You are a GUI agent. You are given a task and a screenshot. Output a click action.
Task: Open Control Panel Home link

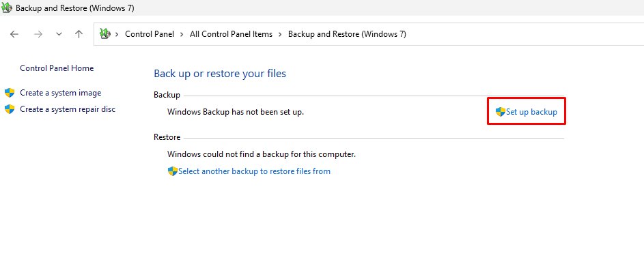pyautogui.click(x=57, y=68)
